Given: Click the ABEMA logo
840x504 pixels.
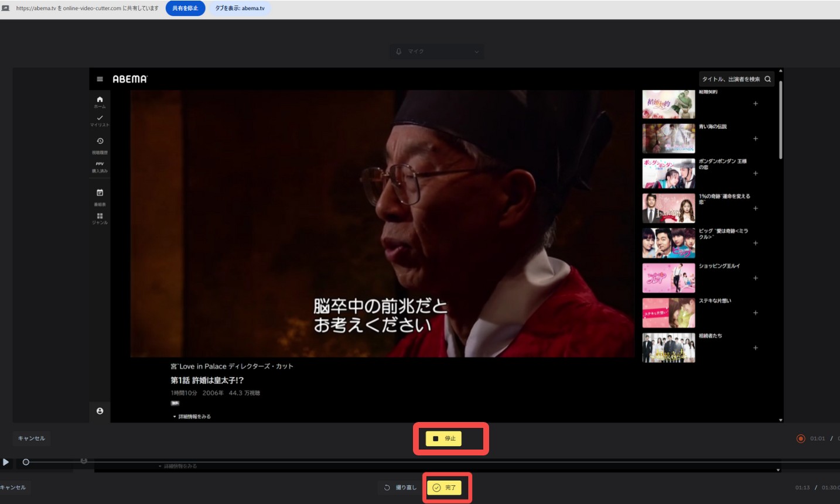Looking at the screenshot, I should click(x=130, y=79).
